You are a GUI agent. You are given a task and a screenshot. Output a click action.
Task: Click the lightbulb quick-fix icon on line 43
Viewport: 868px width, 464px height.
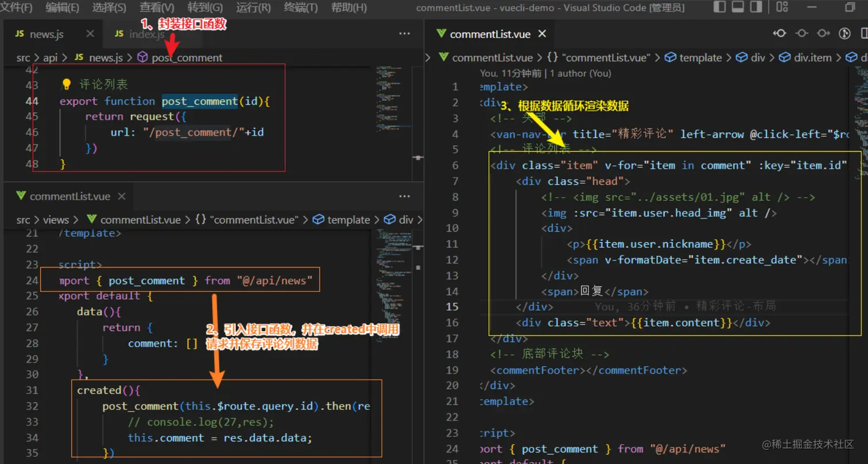point(66,84)
